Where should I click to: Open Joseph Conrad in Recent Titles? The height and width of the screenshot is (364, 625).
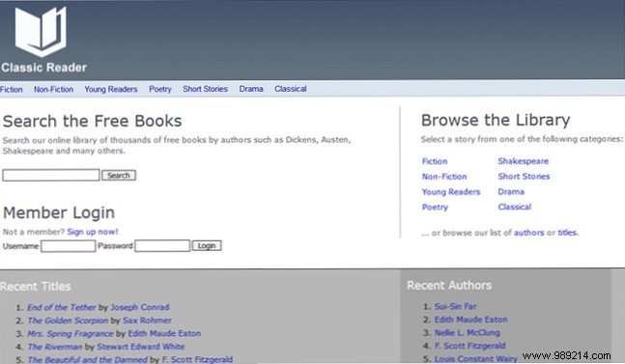140,307
